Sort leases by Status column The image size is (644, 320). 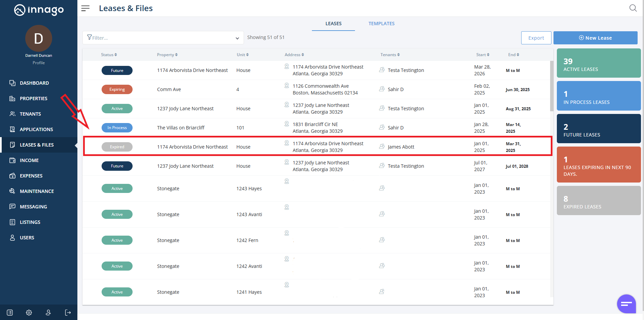(x=109, y=55)
